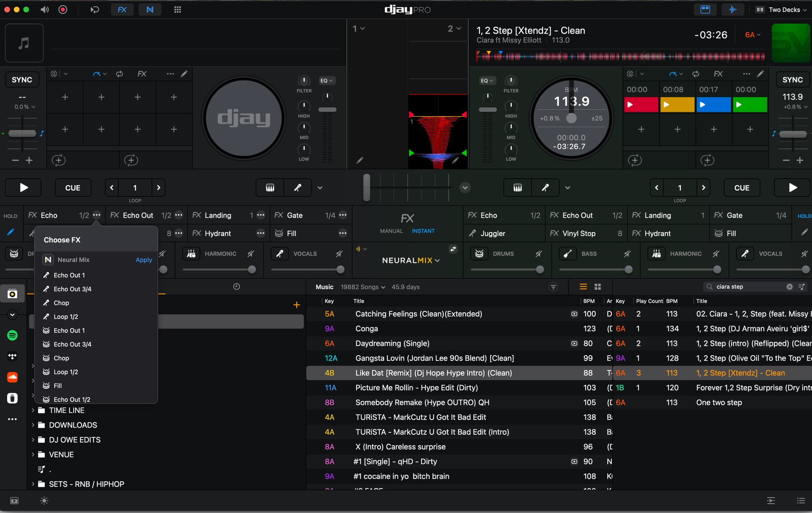Click the library filter icon
Viewport: 812px width, 513px height.
[x=553, y=287]
